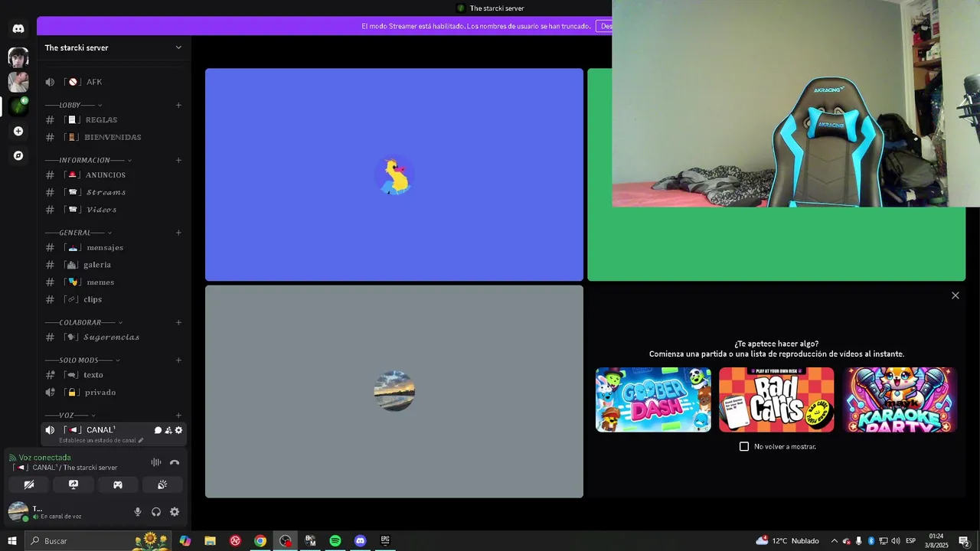Open user settings gear
The image size is (980, 551).
pyautogui.click(x=175, y=512)
